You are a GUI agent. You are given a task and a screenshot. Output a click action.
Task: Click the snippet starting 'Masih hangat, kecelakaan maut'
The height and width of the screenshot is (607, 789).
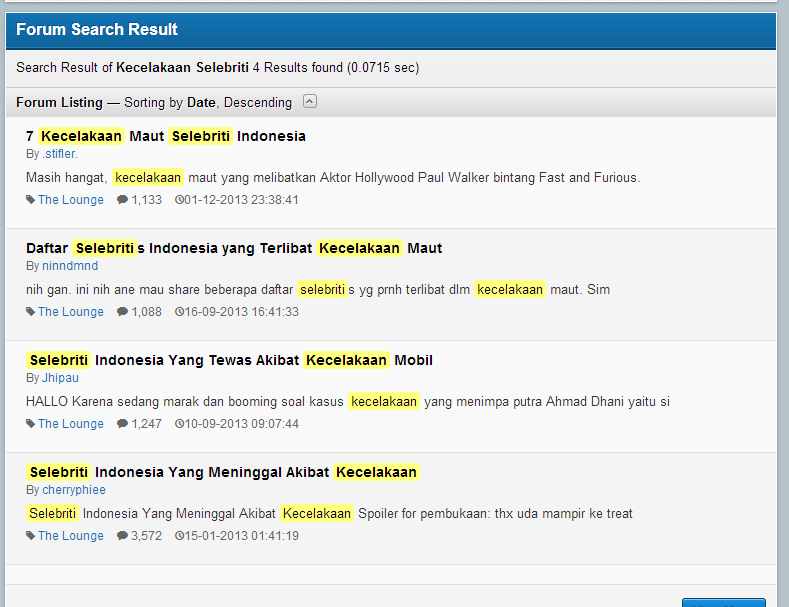tap(333, 178)
